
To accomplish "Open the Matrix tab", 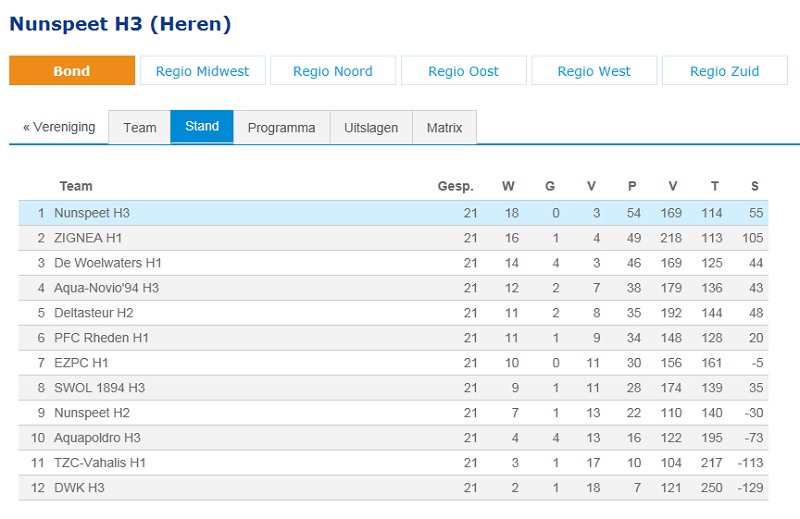I will click(x=444, y=127).
